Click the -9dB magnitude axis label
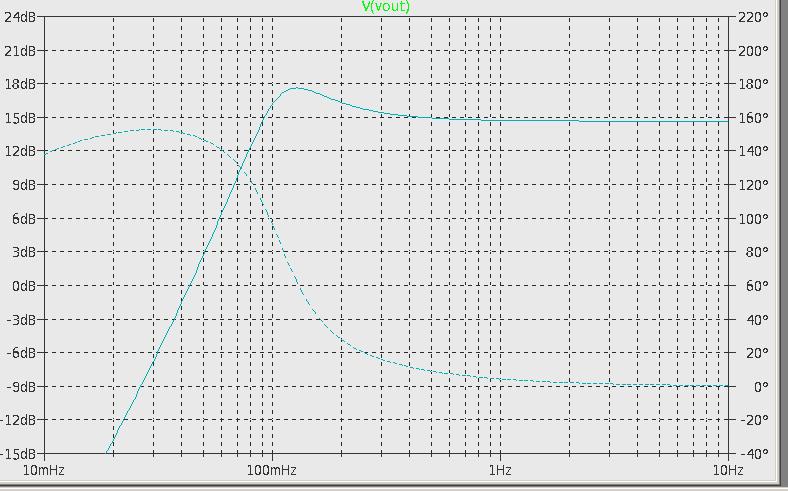Viewport: 788px width, 491px height. coord(21,386)
